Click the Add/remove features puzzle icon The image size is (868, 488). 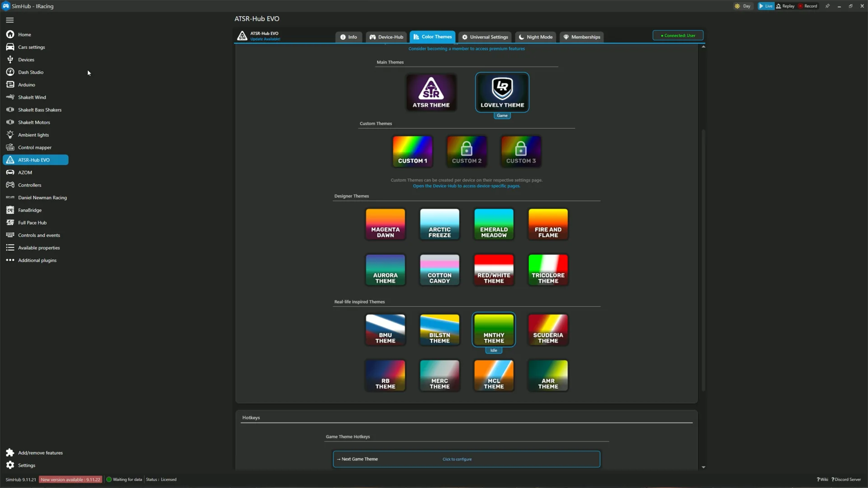click(x=10, y=453)
